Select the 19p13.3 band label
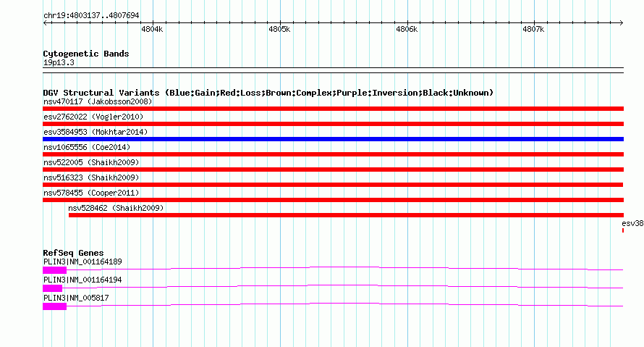Viewport: 644px width, 347px height. click(59, 63)
